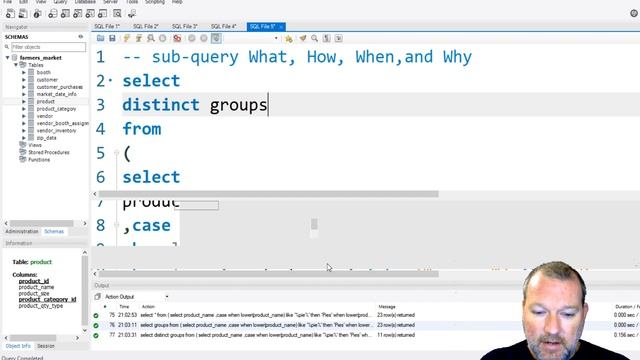
Task: Click the reconnect to DBMS icon
Action: tap(132, 13)
